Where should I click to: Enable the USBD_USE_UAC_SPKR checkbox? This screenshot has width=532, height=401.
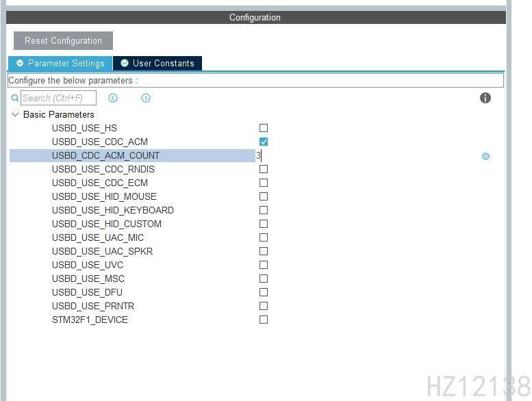[264, 251]
